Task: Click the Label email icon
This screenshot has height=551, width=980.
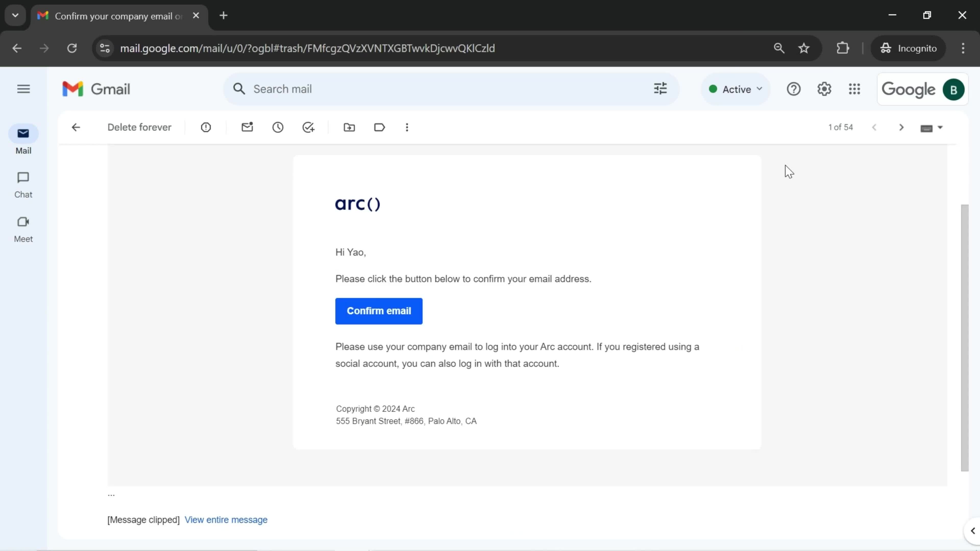Action: coord(379,127)
